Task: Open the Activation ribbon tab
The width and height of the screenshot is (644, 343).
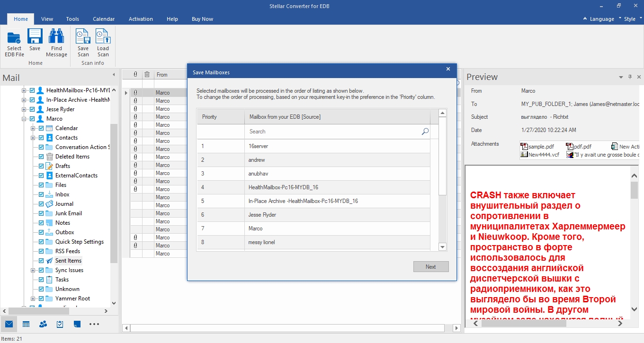Action: (141, 19)
